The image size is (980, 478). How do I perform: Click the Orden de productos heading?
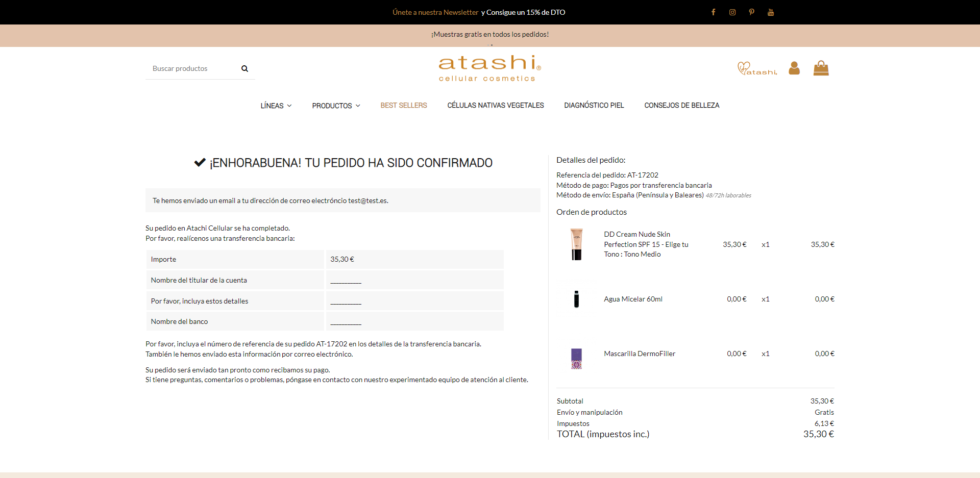[592, 212]
